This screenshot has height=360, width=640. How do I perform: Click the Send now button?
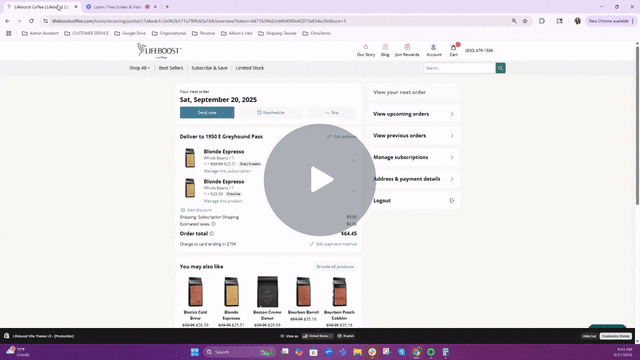[207, 113]
